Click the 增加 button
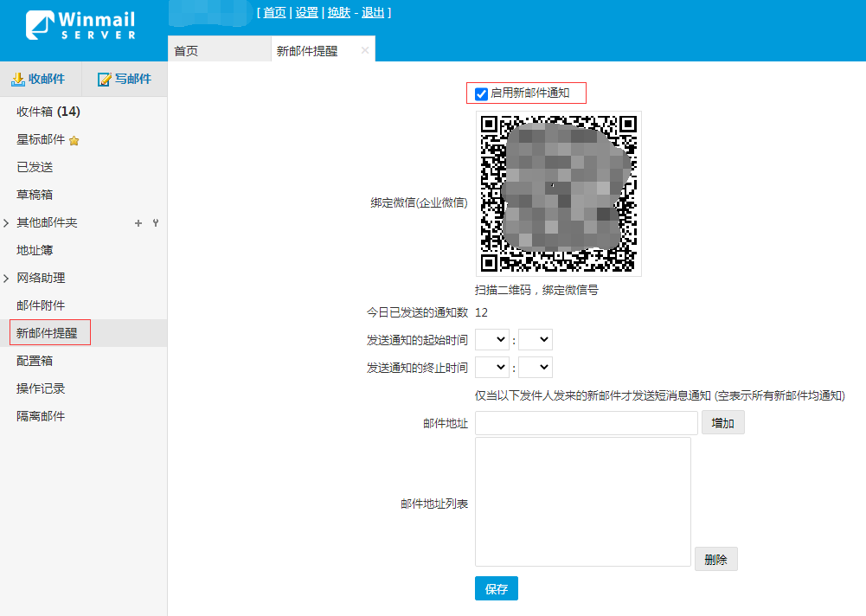Viewport: 866px width, 616px height. [x=723, y=423]
